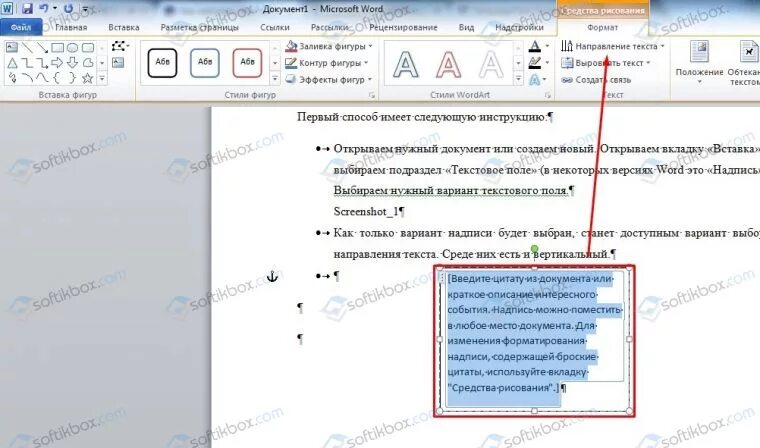Open the Выровнять текст dropdown

tap(648, 63)
